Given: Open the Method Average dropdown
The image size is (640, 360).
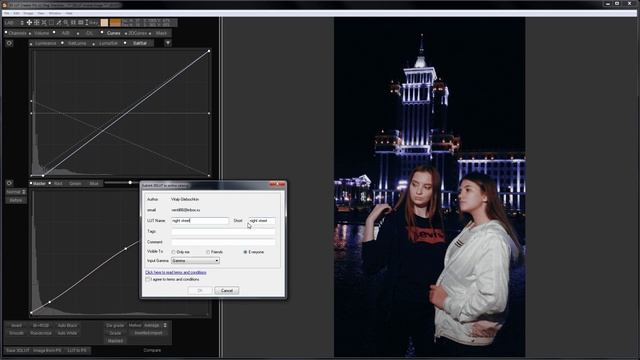Looking at the screenshot, I should (x=155, y=325).
